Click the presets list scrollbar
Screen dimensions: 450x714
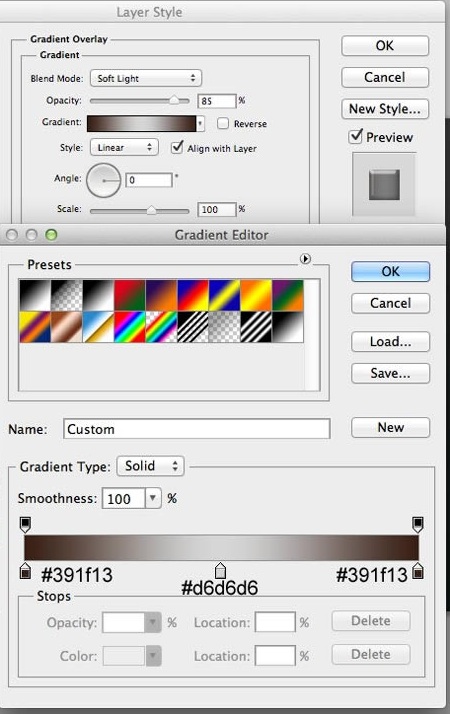(311, 335)
